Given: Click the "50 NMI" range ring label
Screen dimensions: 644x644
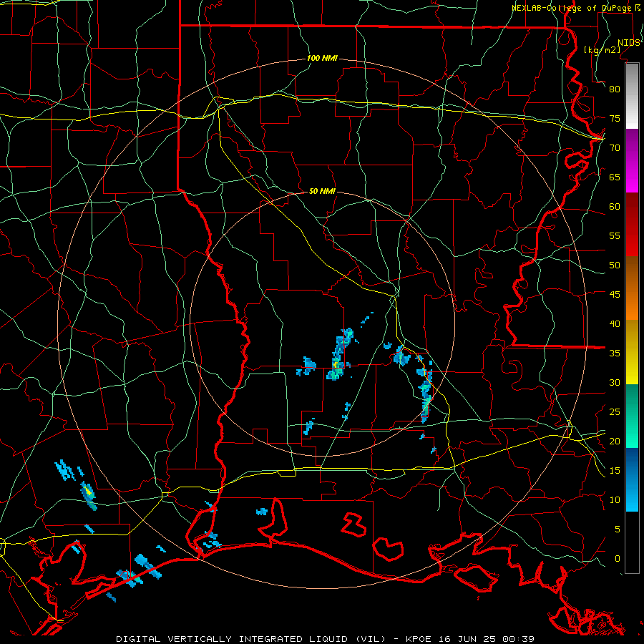Looking at the screenshot, I should tap(322, 191).
